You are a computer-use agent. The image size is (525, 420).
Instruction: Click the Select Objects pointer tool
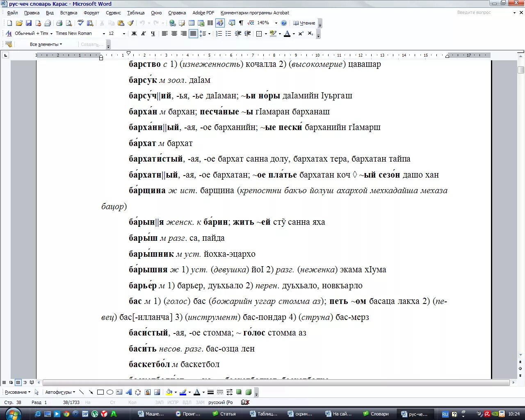tap(37, 392)
